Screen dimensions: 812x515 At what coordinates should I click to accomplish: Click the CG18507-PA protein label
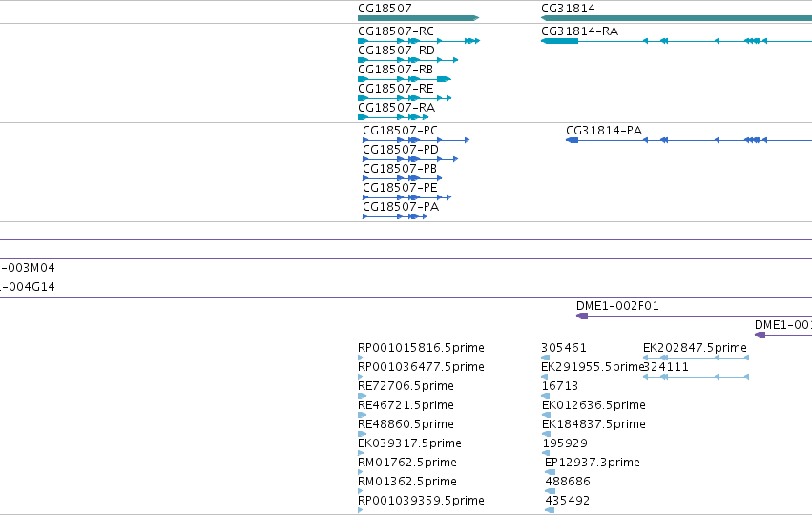[401, 207]
